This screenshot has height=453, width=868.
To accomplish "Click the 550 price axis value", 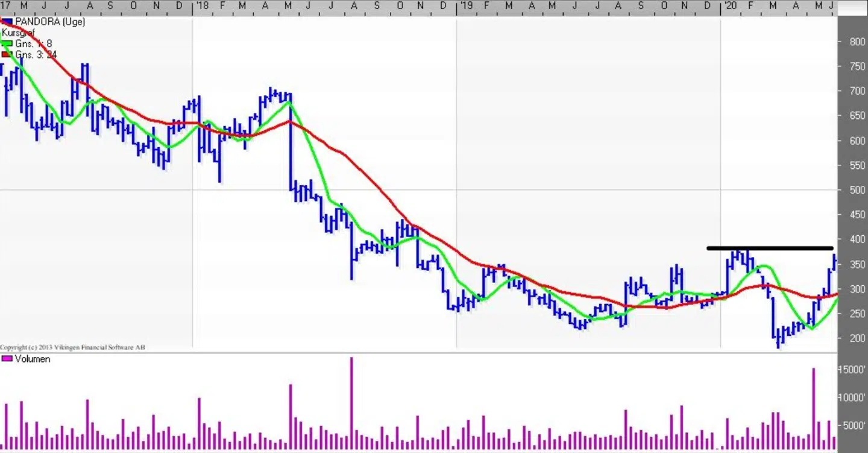I will click(857, 165).
